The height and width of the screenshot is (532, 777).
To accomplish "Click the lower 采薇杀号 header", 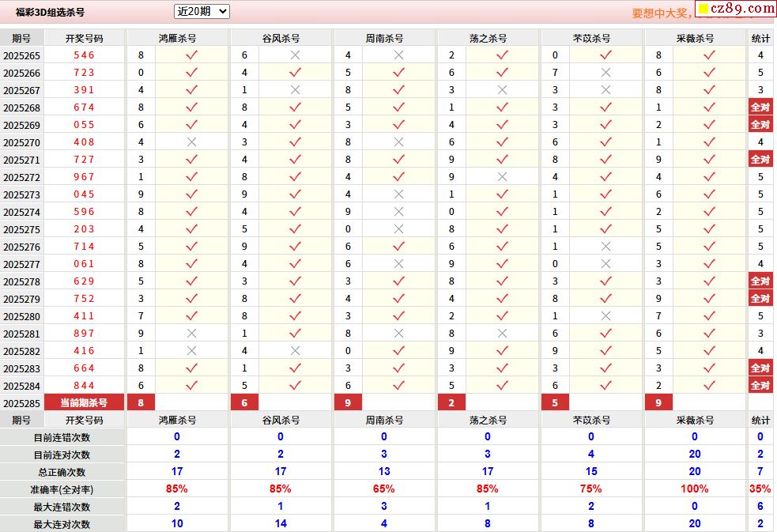I will (x=696, y=420).
